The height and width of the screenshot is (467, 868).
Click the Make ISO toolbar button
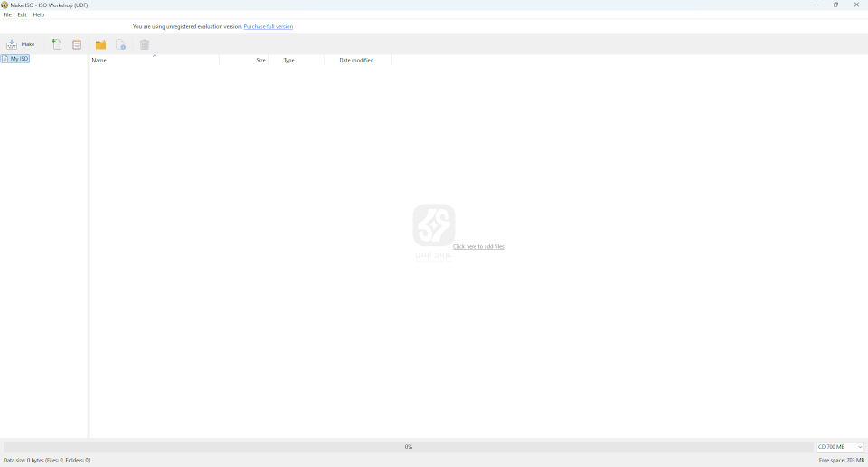[20, 44]
